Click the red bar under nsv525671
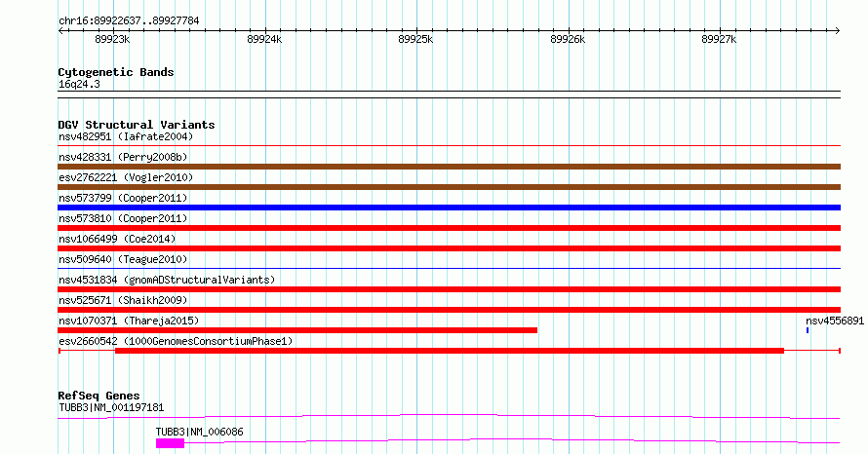The height and width of the screenshot is (454, 868). click(x=449, y=310)
